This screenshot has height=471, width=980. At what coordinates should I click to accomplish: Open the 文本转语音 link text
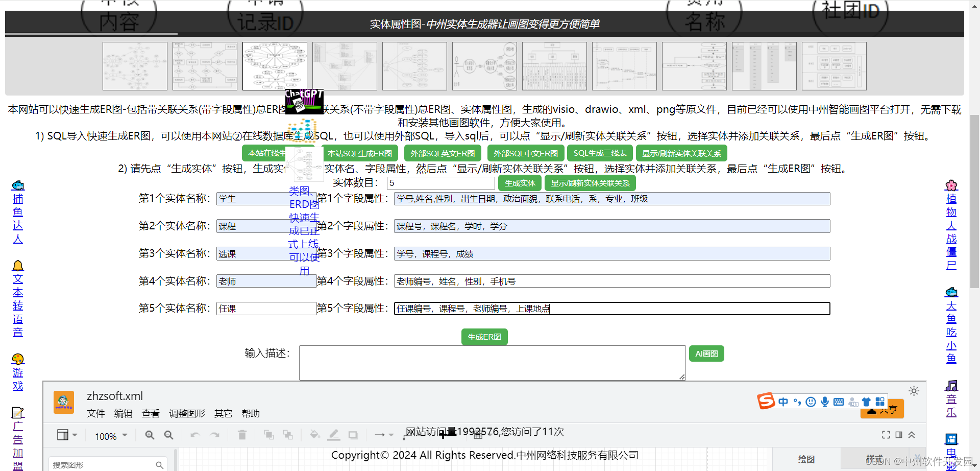(18, 305)
